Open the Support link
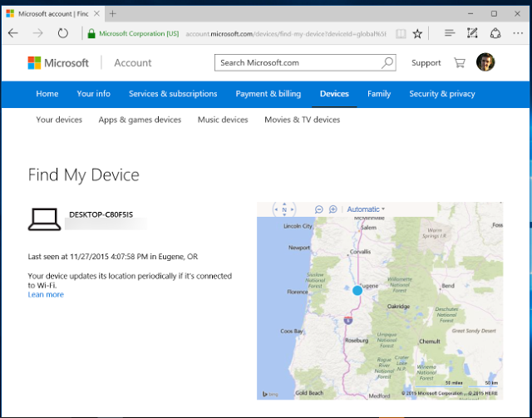The image size is (532, 418). point(426,63)
